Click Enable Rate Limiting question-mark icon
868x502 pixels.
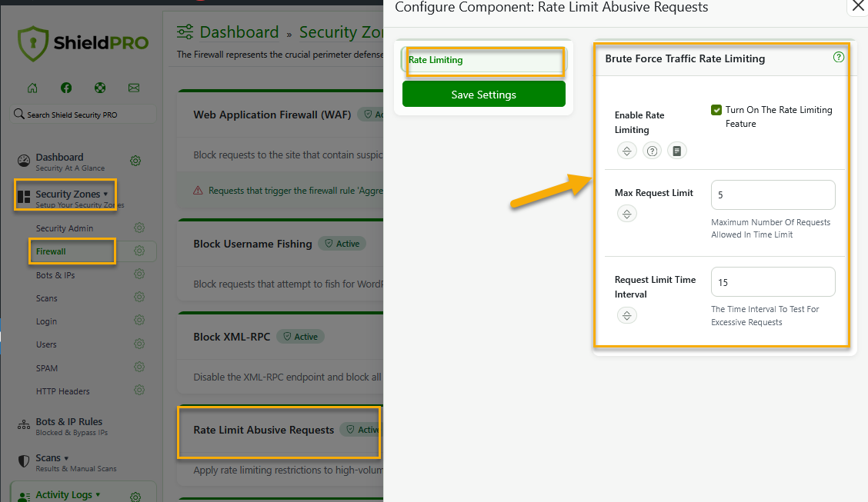coord(652,151)
